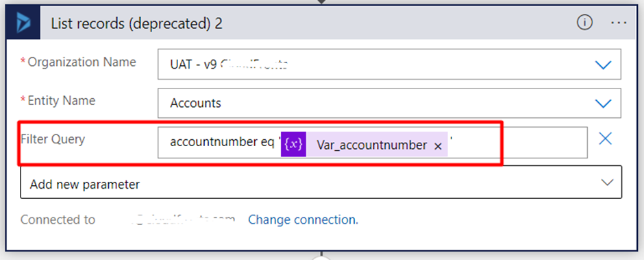Click the UAT - v9 organization field

389,64
